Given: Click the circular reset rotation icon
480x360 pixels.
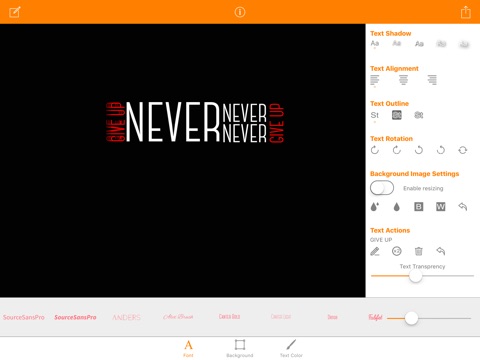Looking at the screenshot, I should [463, 150].
